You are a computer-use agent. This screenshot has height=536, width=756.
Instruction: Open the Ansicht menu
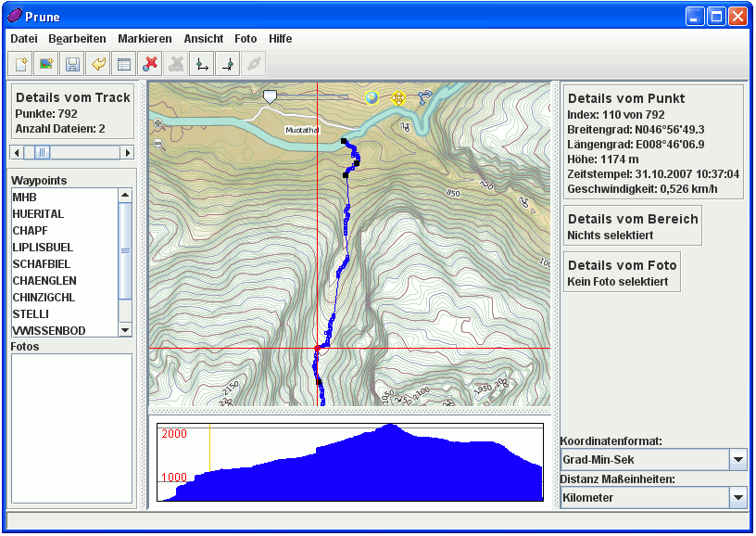point(203,39)
